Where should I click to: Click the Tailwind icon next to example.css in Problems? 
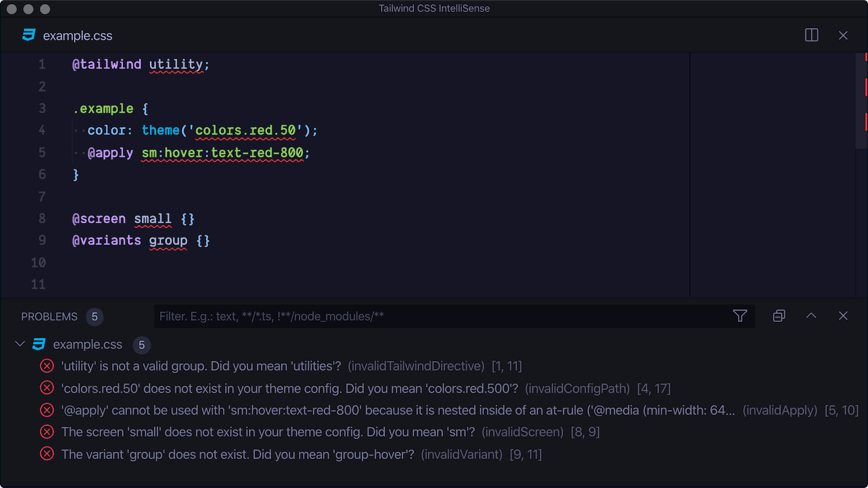(x=38, y=344)
